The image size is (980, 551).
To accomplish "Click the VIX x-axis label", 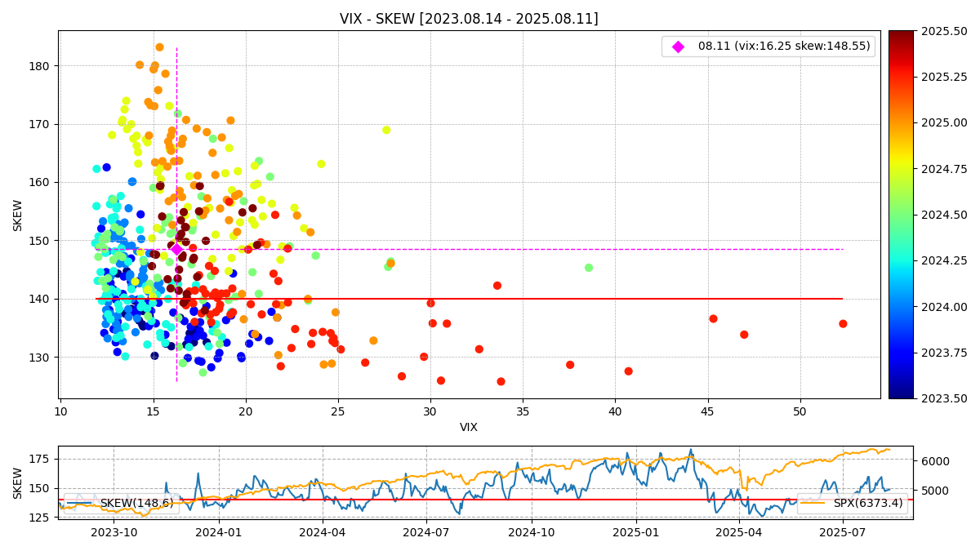I will click(x=469, y=427).
